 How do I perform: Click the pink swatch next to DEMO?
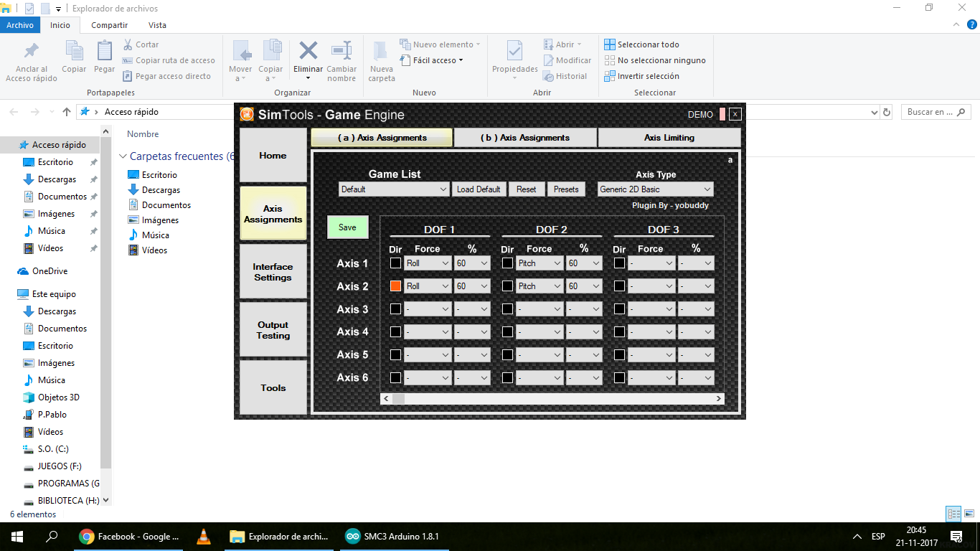click(722, 114)
